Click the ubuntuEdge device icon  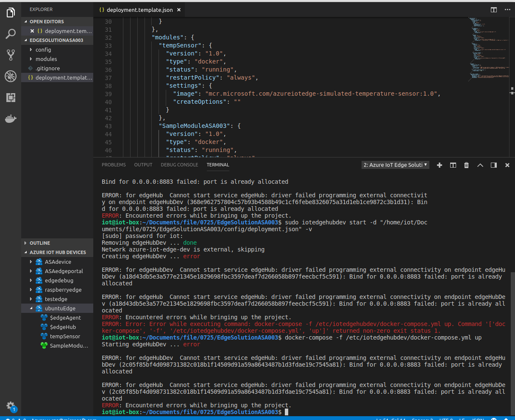click(39, 308)
